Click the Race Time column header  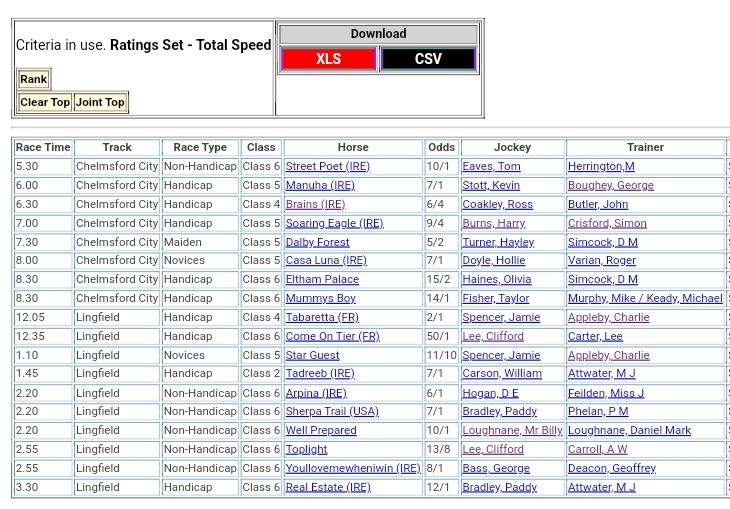click(x=43, y=147)
